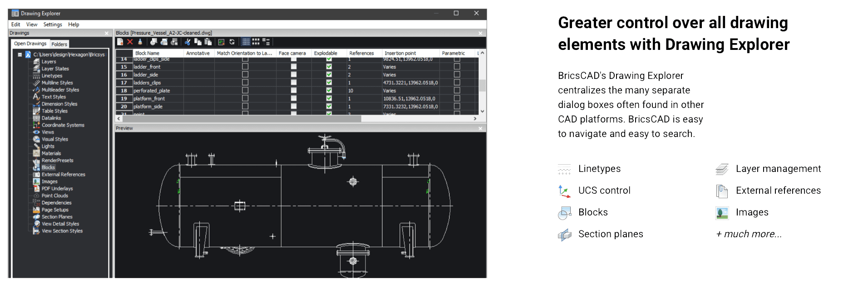The width and height of the screenshot is (868, 284).
Task: Enable Match Orientation for ladder_front
Action: [245, 67]
